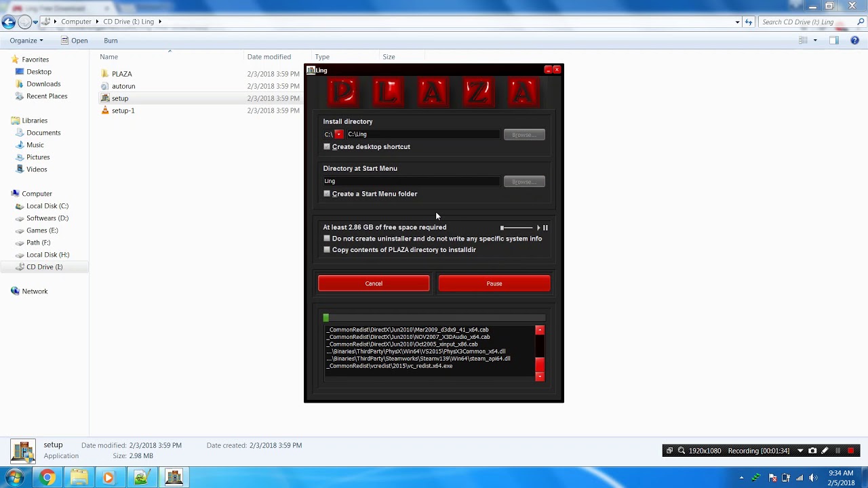Click CD Drive (I:) Ling breadcrumb
Viewport: 868px width, 488px height.
point(129,22)
